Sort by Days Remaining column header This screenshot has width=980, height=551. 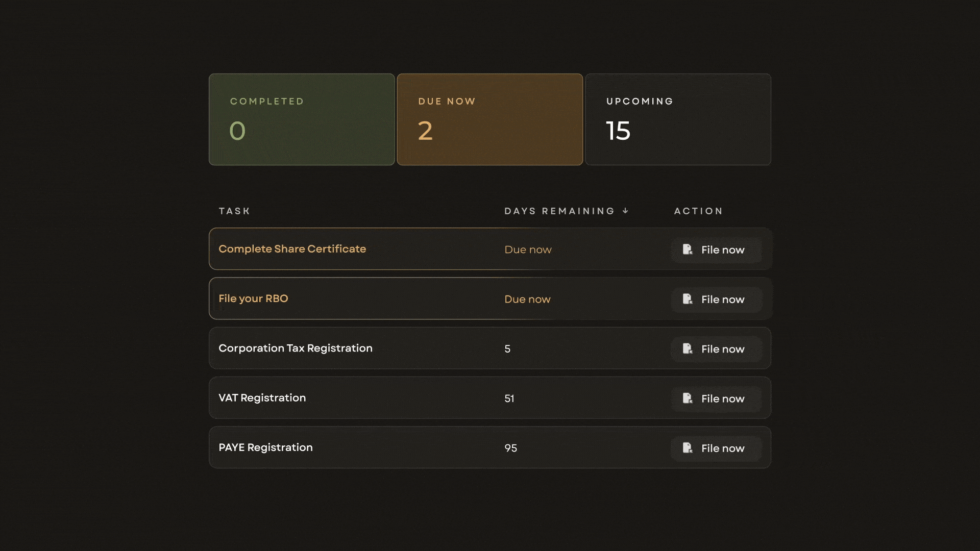559,211
